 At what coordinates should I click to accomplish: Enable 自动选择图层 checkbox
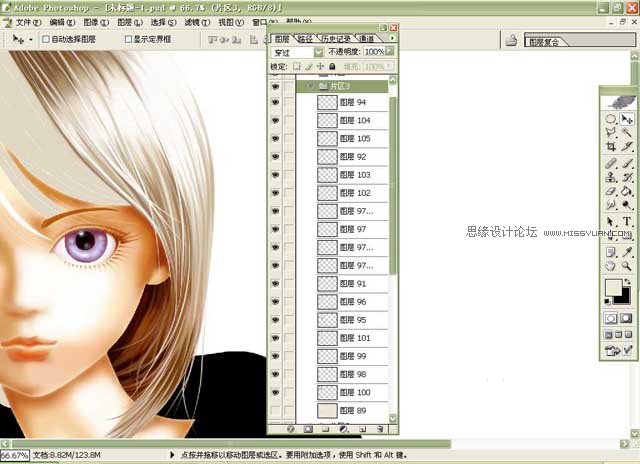click(46, 39)
